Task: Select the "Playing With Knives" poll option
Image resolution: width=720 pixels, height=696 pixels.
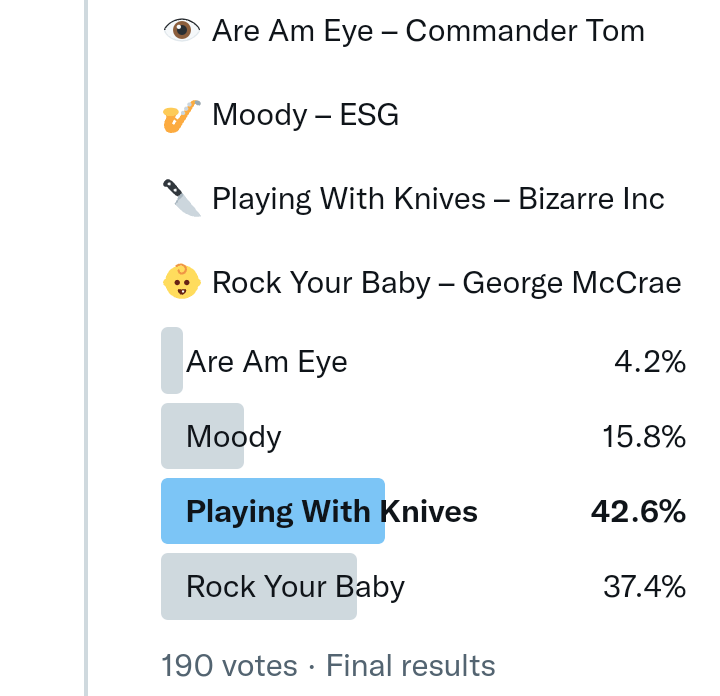Action: [332, 512]
